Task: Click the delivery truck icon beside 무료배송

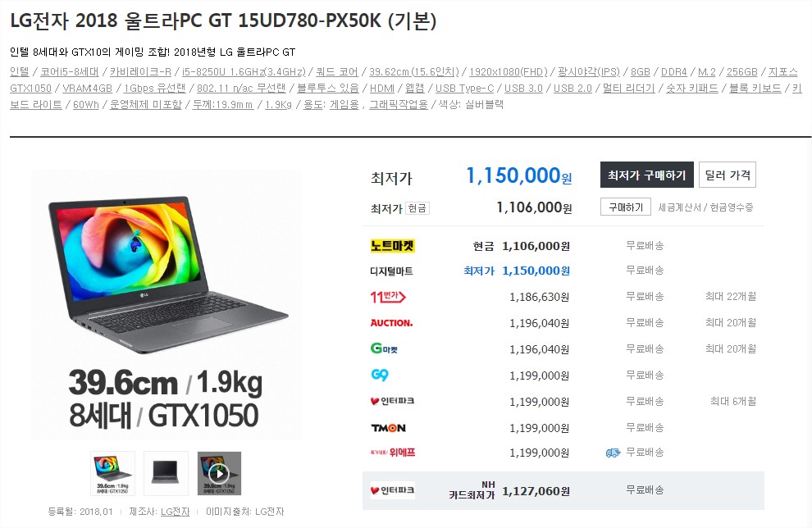Action: 613,453
